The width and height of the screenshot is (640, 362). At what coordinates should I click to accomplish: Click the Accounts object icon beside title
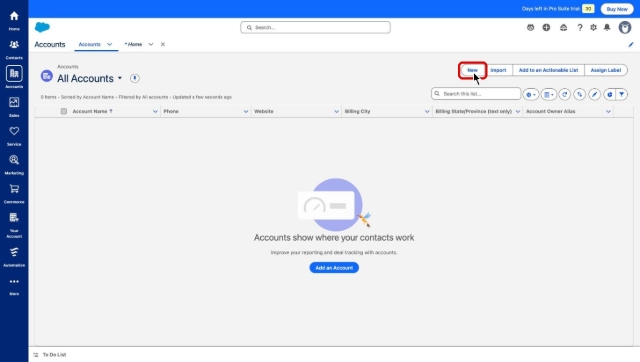click(x=47, y=76)
